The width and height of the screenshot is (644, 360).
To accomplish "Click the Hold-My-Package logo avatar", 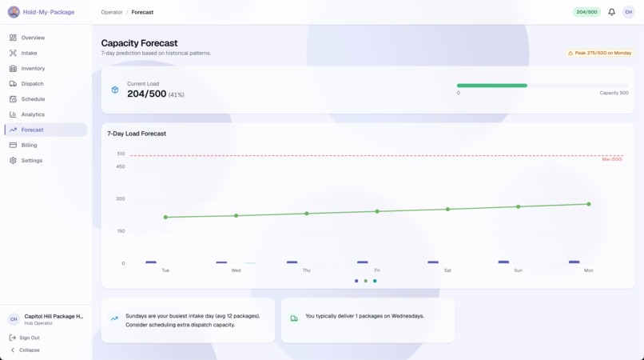I will (x=14, y=12).
